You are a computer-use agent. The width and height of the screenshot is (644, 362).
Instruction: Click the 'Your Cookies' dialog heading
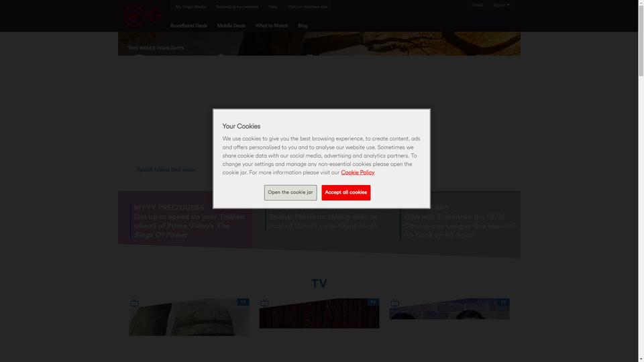(241, 126)
